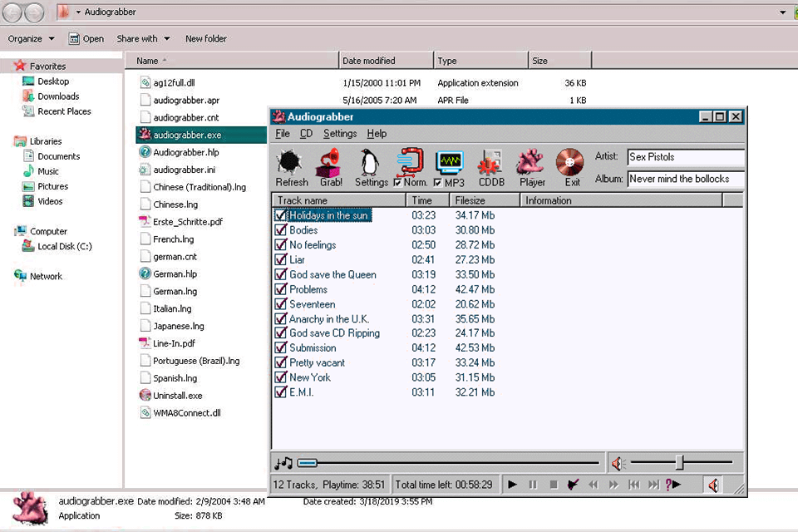Open the CD menu in Audiograbber
The image size is (798, 532).
306,134
